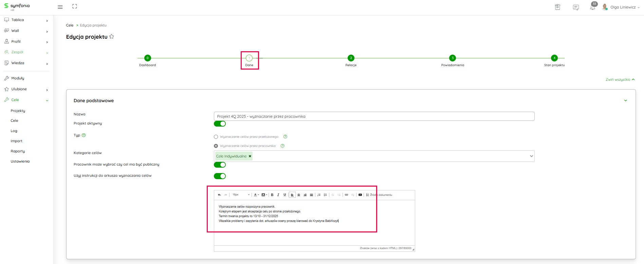Click the Italic formatting icon in the editor
Screen dimensions: 644x264
pos(278,195)
